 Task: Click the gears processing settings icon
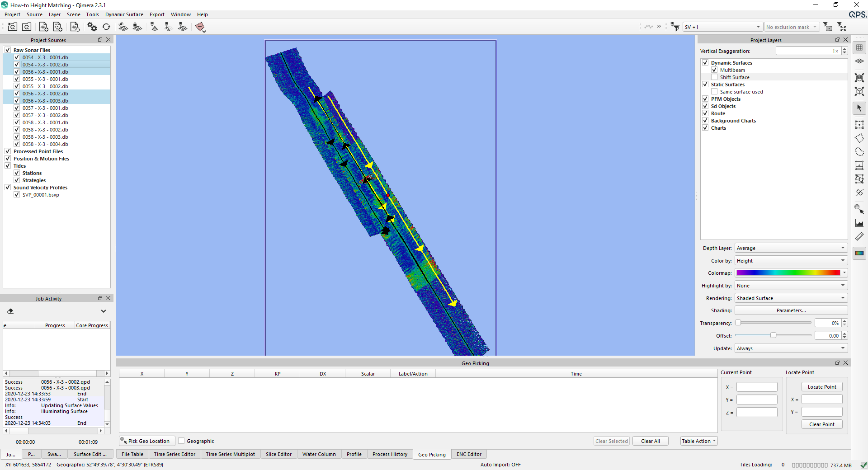92,27
